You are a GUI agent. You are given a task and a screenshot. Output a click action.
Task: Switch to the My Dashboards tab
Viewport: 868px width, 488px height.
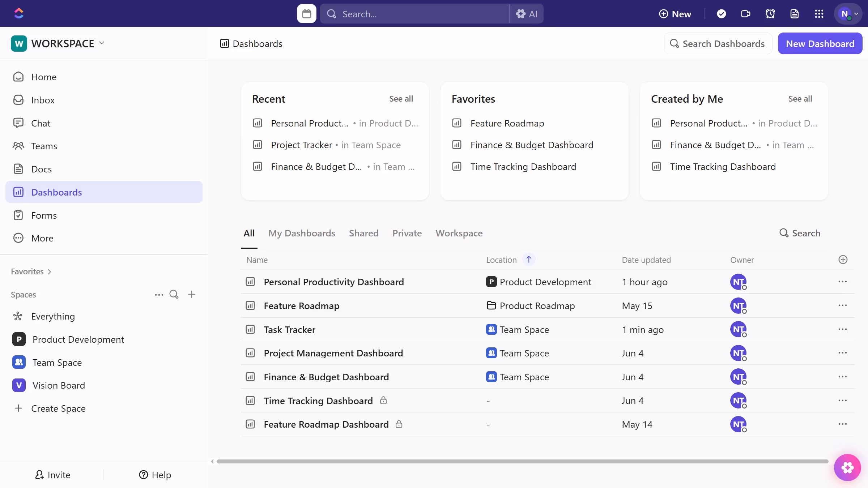click(x=302, y=233)
